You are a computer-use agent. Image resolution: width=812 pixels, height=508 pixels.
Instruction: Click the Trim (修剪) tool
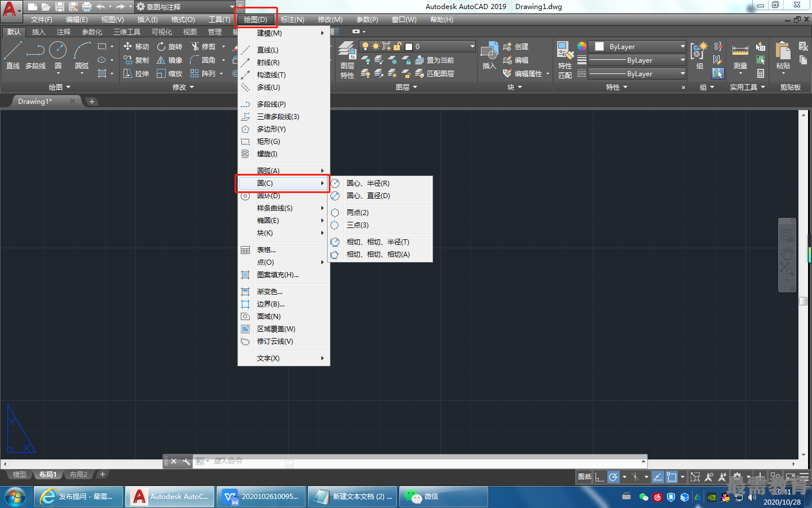pos(204,46)
